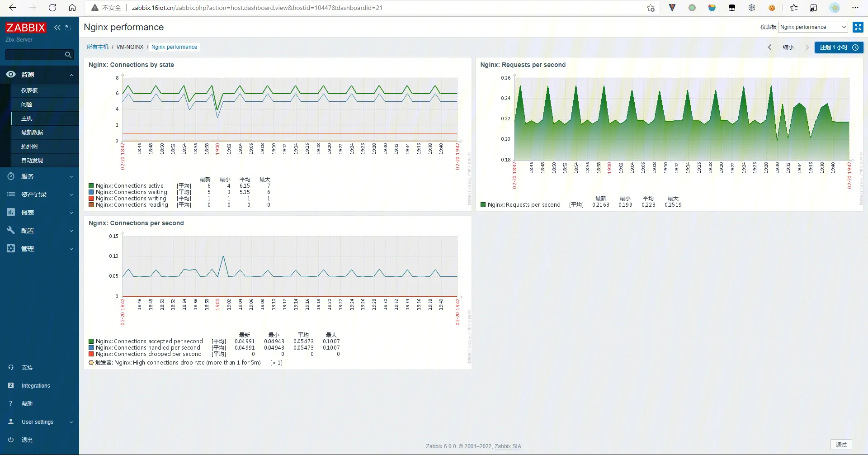Click the sidebar hide toggle icon
868x455 pixels.
tap(68, 28)
